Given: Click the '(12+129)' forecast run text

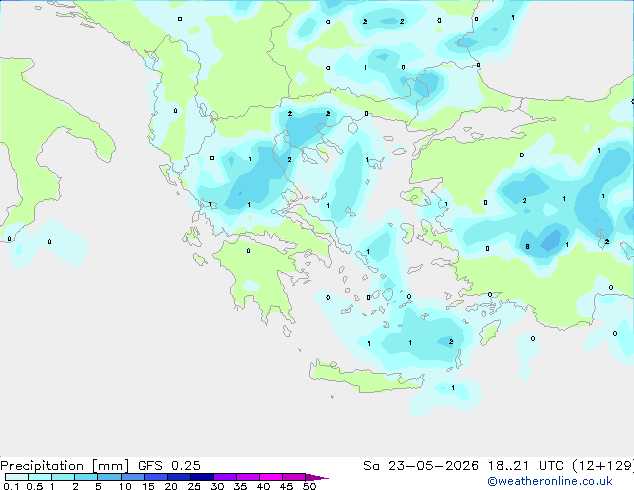Looking at the screenshot, I should 602,466.
